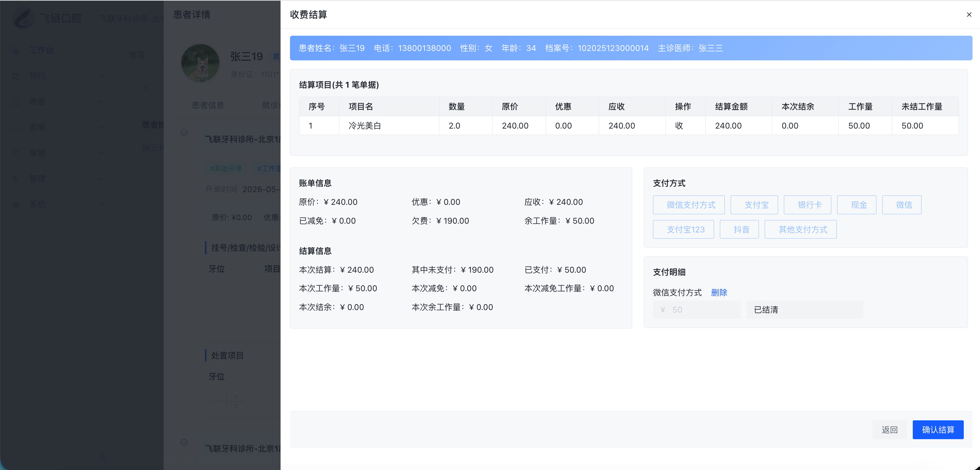
Task: Select 银行卡 payment method
Action: pyautogui.click(x=807, y=204)
